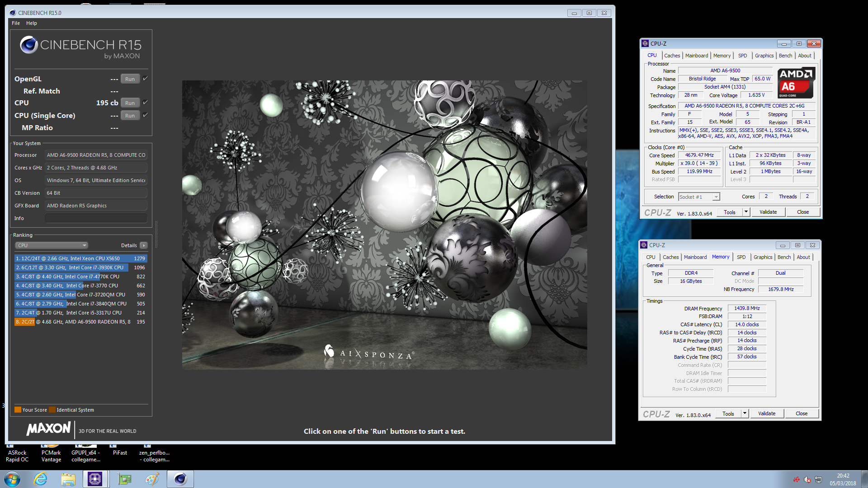This screenshot has width=868, height=488.
Task: Select ranking row Core i7-3930K CPU
Action: (80, 267)
